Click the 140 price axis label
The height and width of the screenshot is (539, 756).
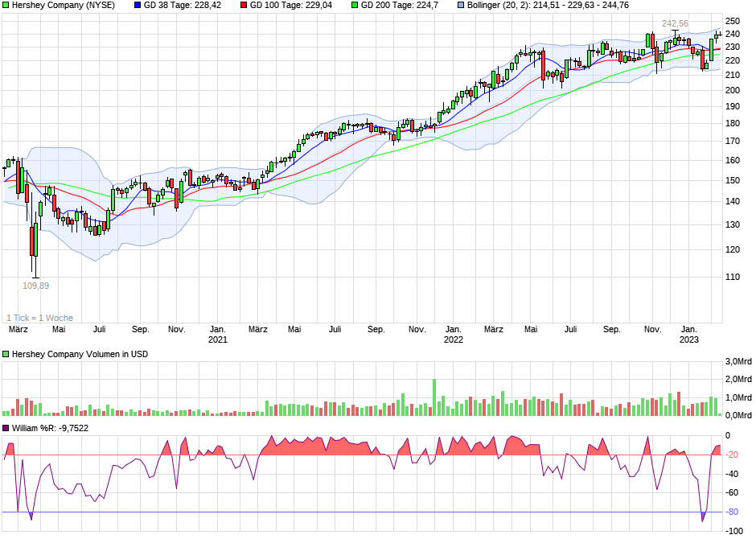(x=733, y=202)
